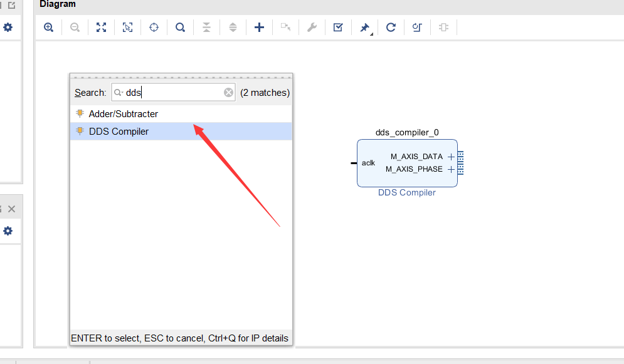Close the lower left panel
Viewport: 624px width, 364px height.
pyautogui.click(x=11, y=209)
